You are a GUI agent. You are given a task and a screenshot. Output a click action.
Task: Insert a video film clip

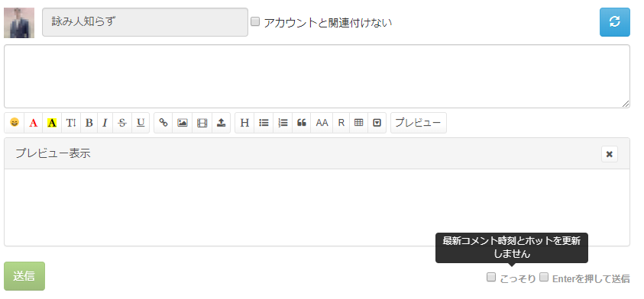click(202, 123)
